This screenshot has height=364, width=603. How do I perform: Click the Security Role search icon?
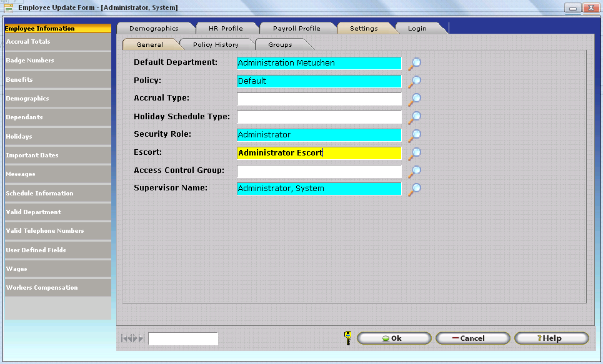pyautogui.click(x=415, y=135)
